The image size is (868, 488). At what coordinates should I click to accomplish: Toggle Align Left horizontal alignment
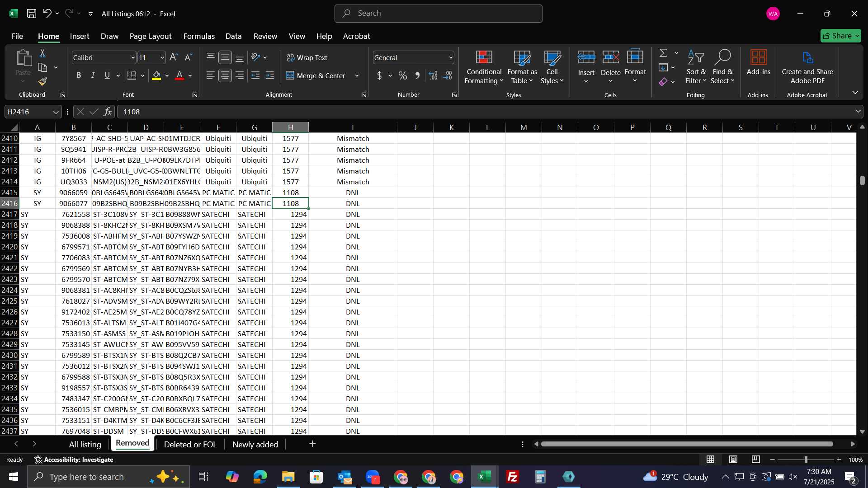click(211, 75)
